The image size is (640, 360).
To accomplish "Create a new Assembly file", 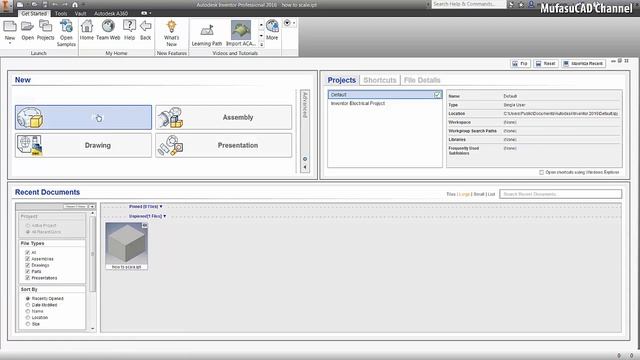I will (x=224, y=118).
